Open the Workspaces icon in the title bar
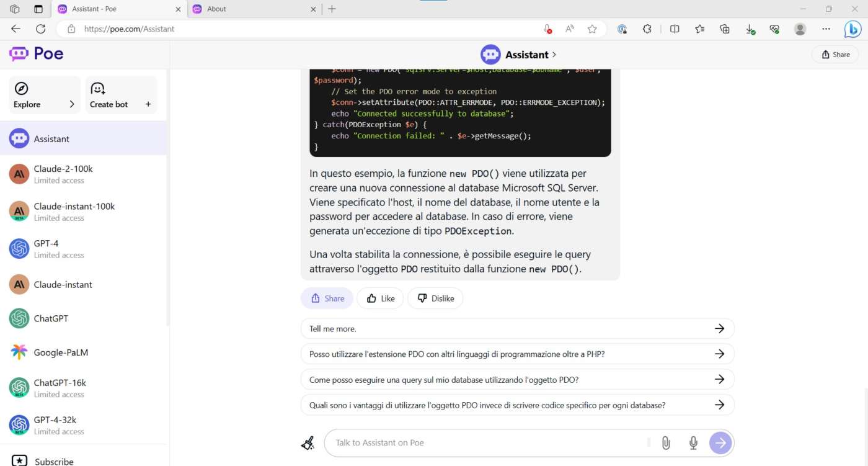 (x=15, y=9)
